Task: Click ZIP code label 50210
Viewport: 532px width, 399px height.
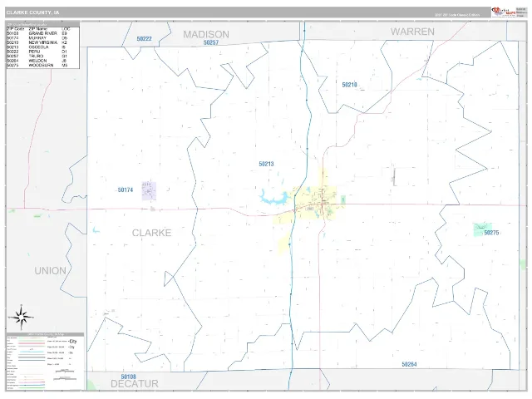Action: pyautogui.click(x=349, y=85)
